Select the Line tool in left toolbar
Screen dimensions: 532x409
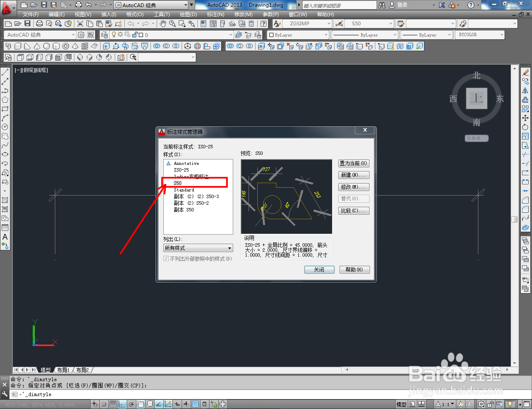coord(5,72)
